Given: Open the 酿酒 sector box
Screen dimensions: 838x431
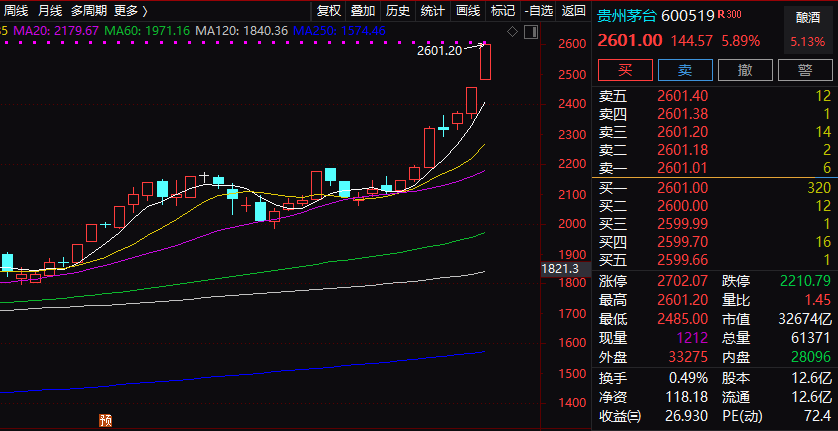Looking at the screenshot, I should [807, 18].
